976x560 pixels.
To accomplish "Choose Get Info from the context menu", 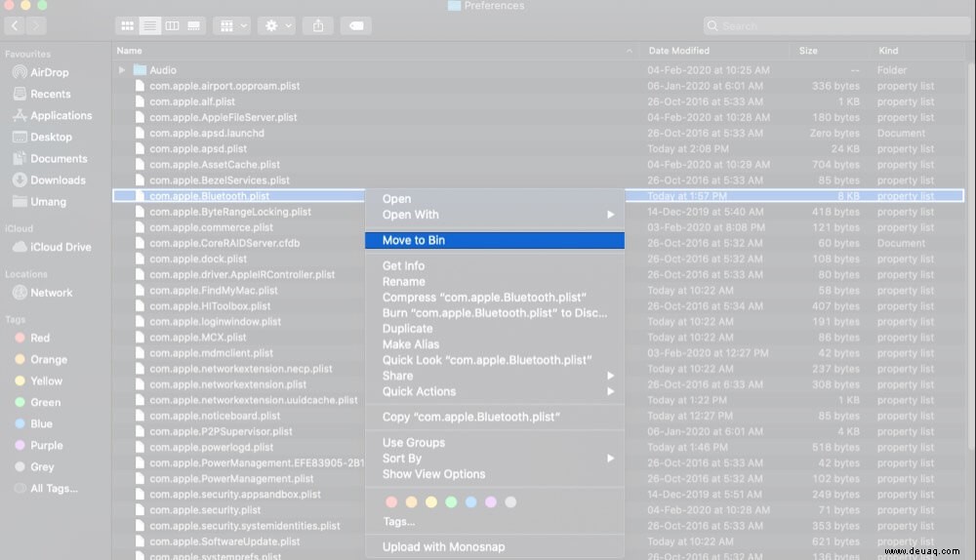I will tap(495, 265).
